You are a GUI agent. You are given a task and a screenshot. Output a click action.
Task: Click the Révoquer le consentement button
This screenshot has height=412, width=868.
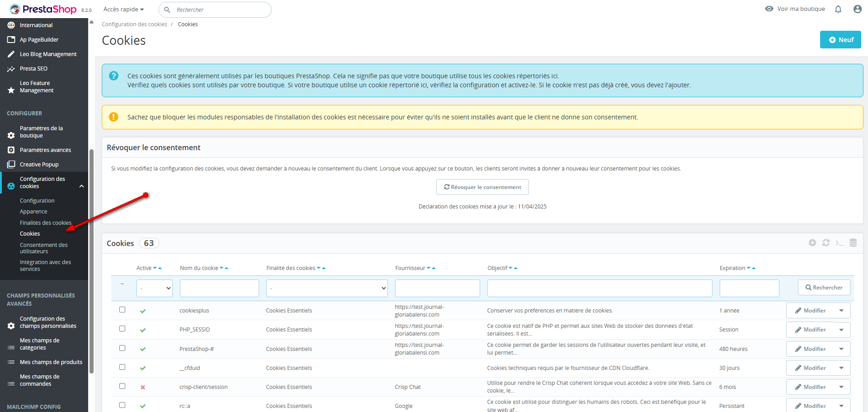(482, 187)
